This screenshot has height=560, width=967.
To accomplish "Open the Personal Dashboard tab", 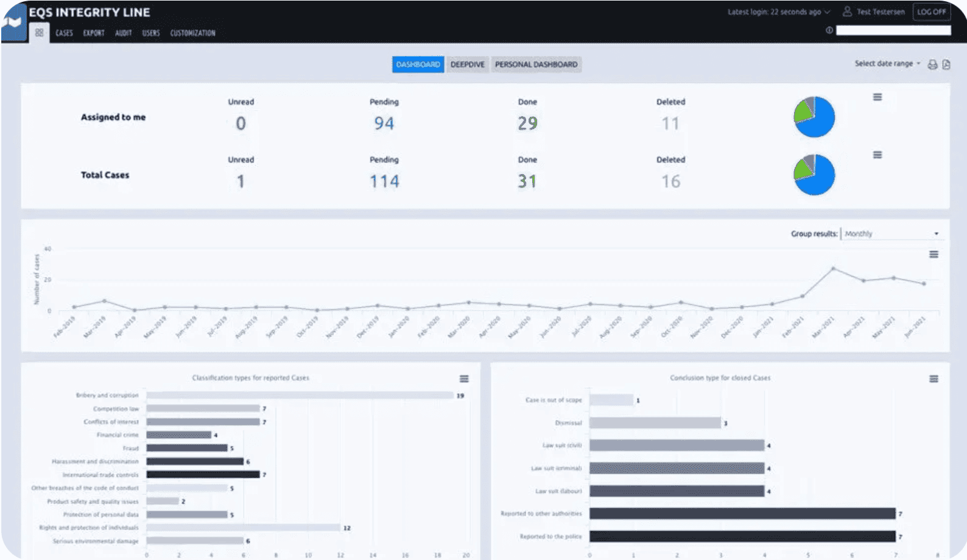I will (x=536, y=65).
